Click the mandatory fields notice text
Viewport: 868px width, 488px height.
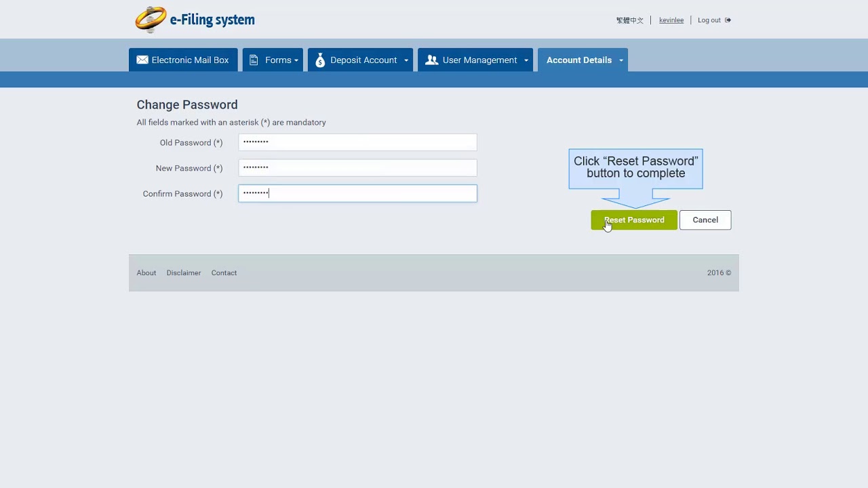(231, 123)
